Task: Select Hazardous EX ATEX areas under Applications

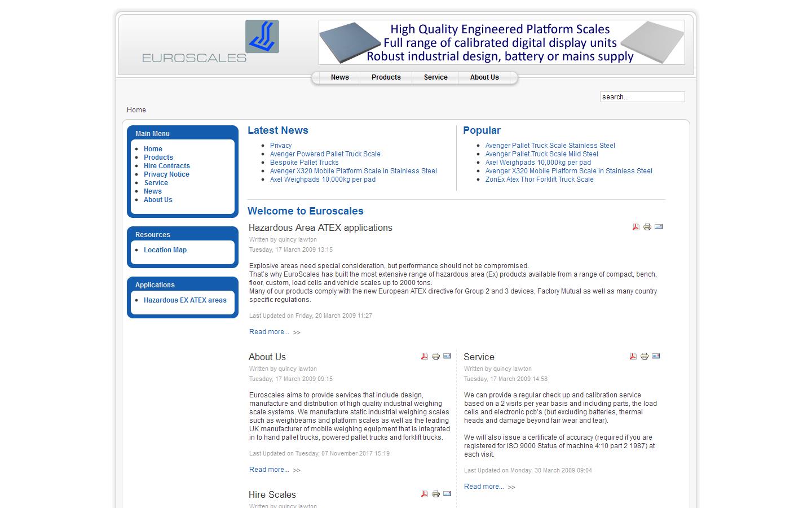Action: (x=185, y=300)
